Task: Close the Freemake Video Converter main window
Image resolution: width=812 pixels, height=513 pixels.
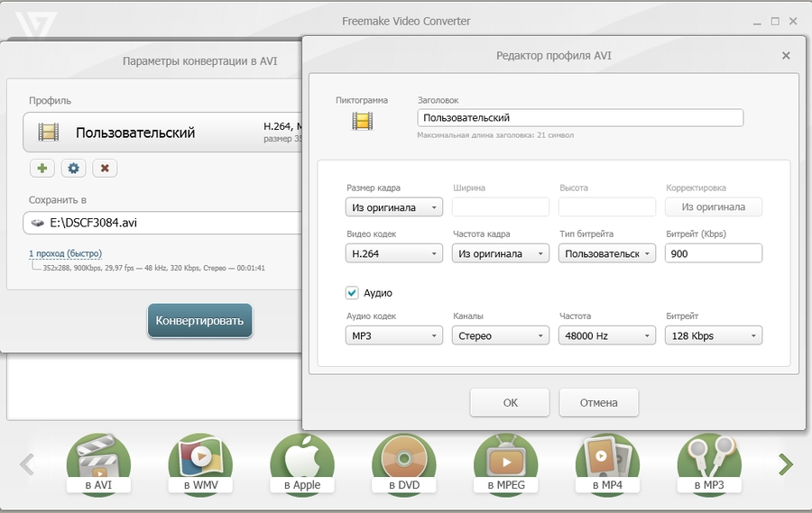Action: pyautogui.click(x=793, y=22)
